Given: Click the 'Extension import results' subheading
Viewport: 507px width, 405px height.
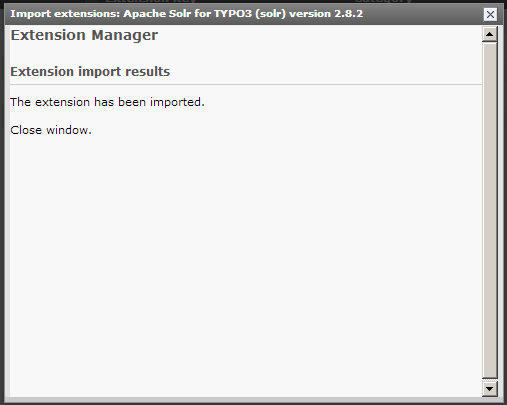Looking at the screenshot, I should (x=90, y=71).
